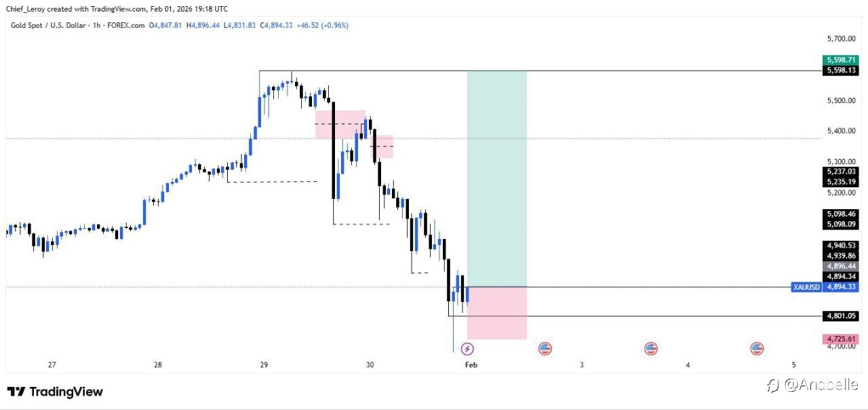The image size is (868, 410).
Task: Open the Gold Spot / U.S. Dollar symbol title
Action: click(x=47, y=25)
